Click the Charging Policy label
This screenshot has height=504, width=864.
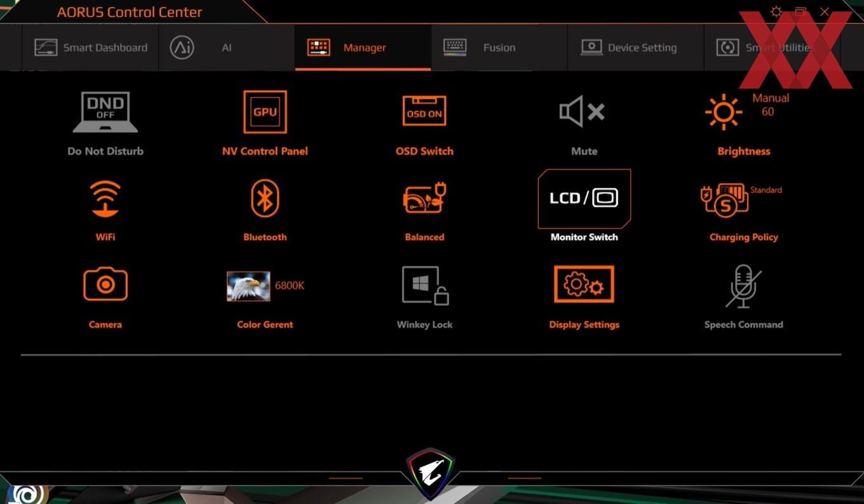(x=744, y=237)
